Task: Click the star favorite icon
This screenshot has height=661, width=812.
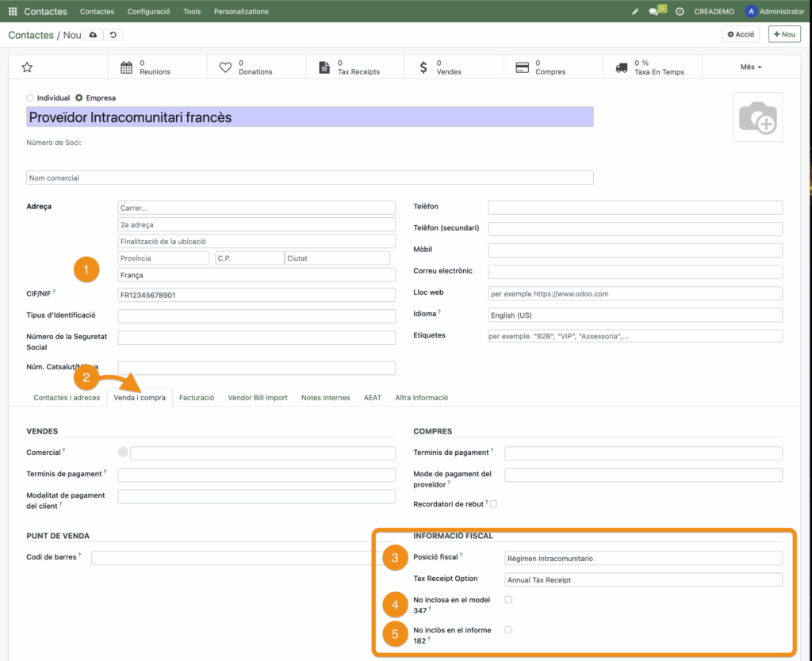Action: 27,67
